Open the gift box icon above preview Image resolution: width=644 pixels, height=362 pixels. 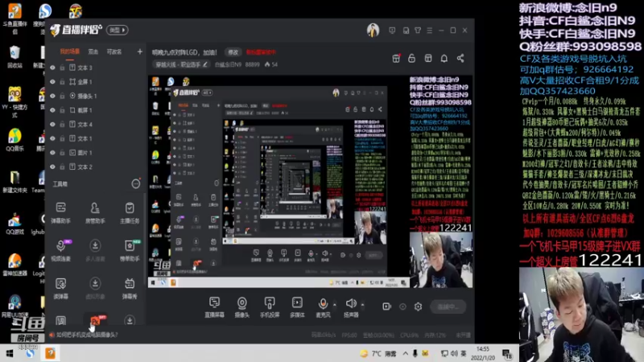tap(396, 58)
